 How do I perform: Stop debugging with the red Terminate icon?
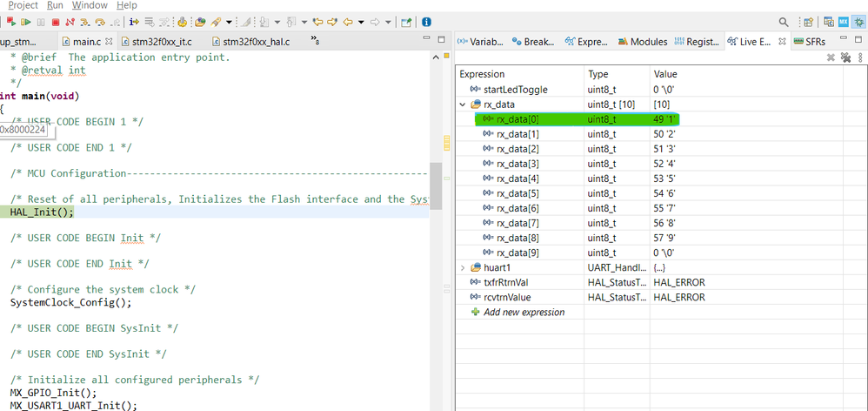pos(56,22)
